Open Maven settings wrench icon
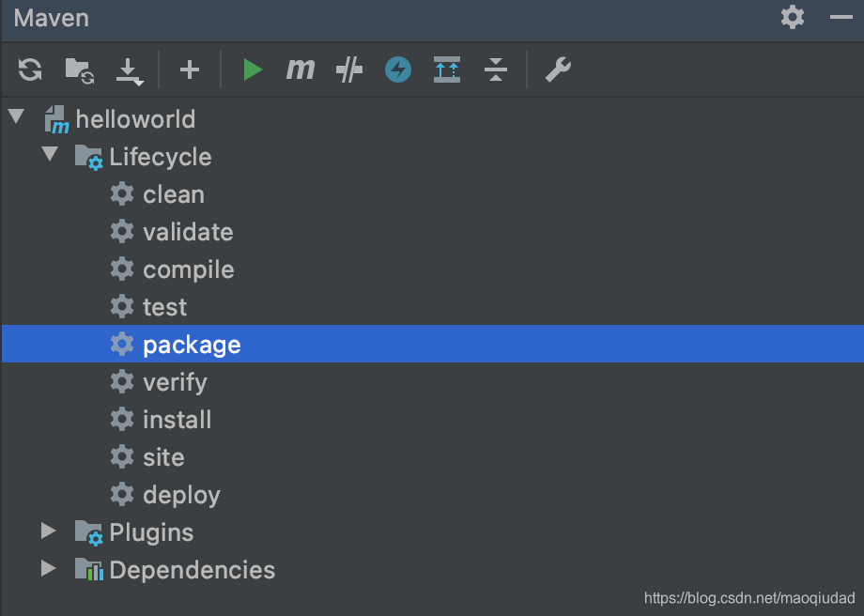The width and height of the screenshot is (864, 616). 558,70
